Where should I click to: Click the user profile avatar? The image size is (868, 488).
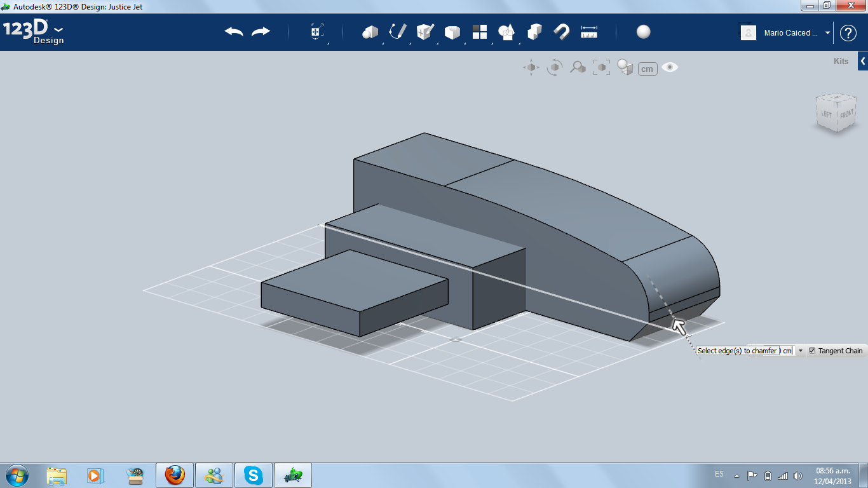749,32
